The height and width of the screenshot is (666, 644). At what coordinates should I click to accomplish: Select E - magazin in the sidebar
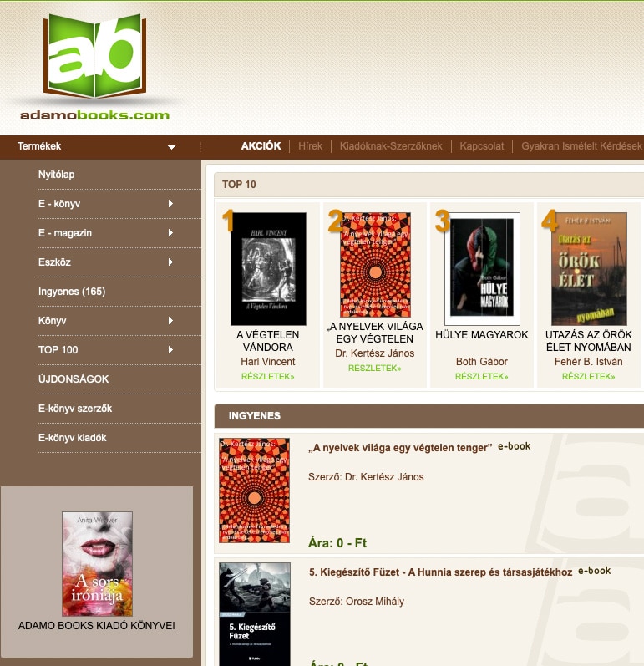point(65,233)
